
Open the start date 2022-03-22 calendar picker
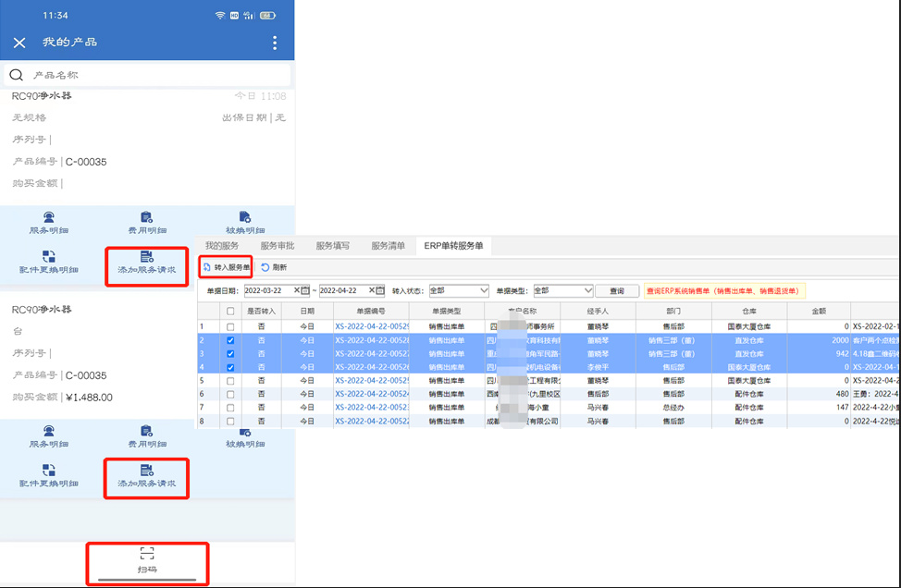[x=306, y=290]
